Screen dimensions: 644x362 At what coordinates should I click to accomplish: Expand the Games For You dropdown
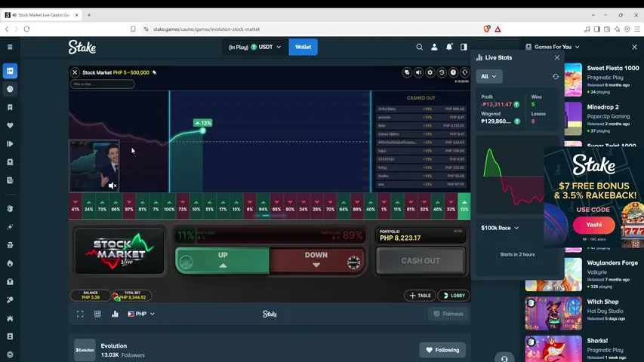(x=553, y=48)
